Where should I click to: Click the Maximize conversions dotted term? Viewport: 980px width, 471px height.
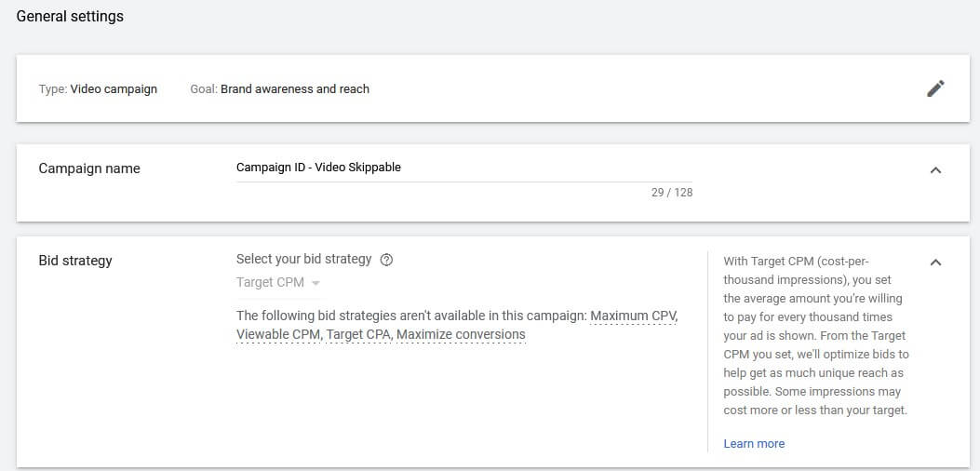[461, 334]
